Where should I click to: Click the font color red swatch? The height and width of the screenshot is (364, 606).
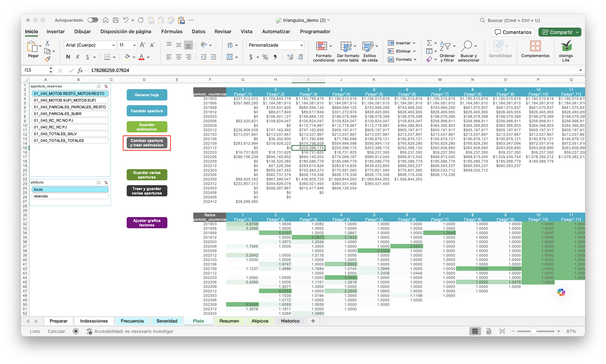tap(141, 57)
